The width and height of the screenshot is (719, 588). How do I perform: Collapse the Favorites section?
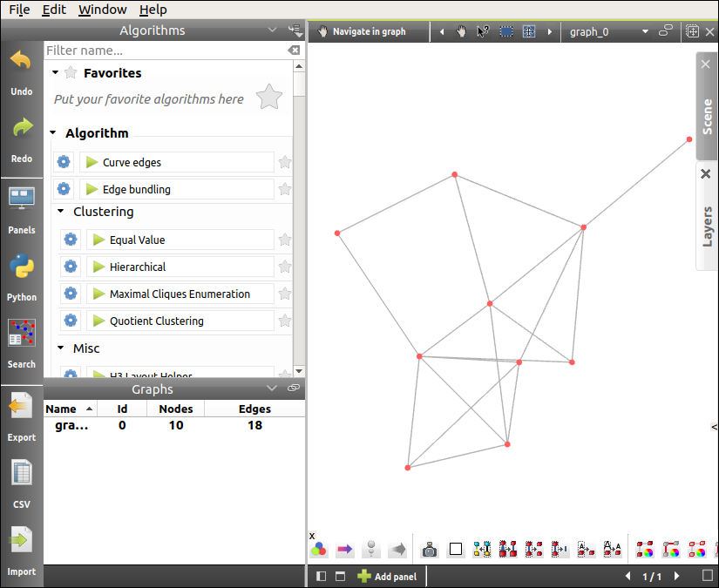[56, 73]
